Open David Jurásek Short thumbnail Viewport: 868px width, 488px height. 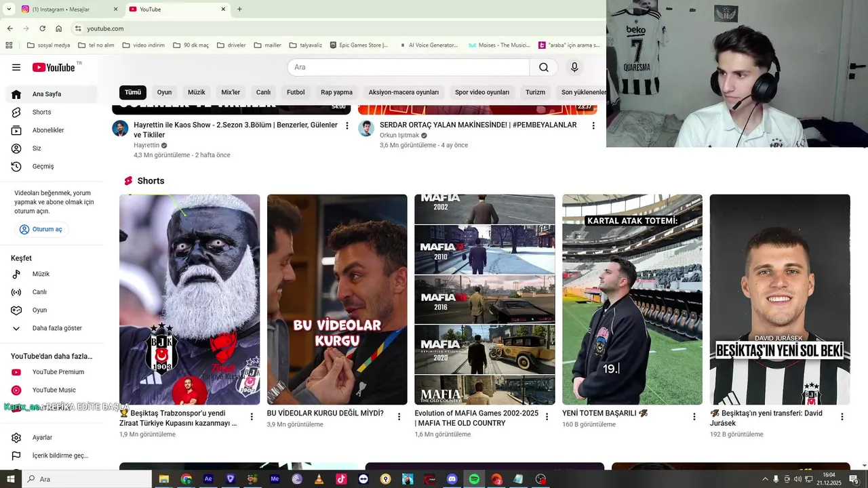point(780,300)
